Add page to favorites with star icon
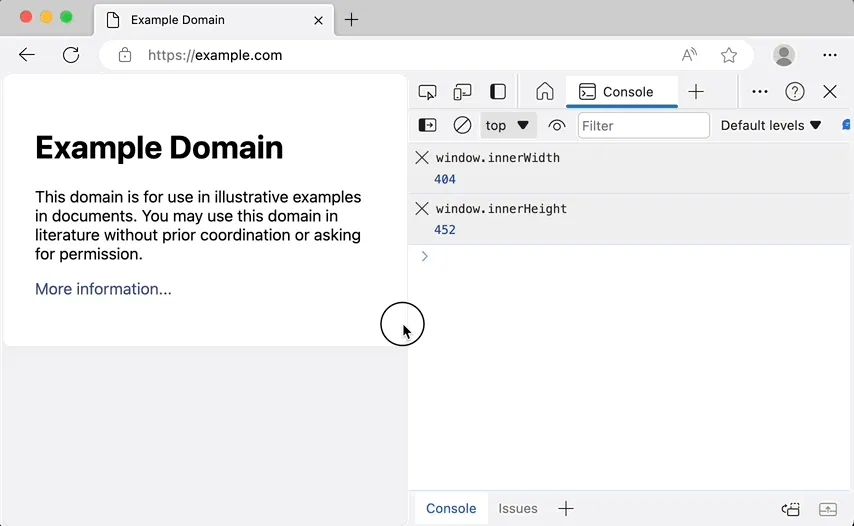The image size is (854, 526). pos(729,55)
